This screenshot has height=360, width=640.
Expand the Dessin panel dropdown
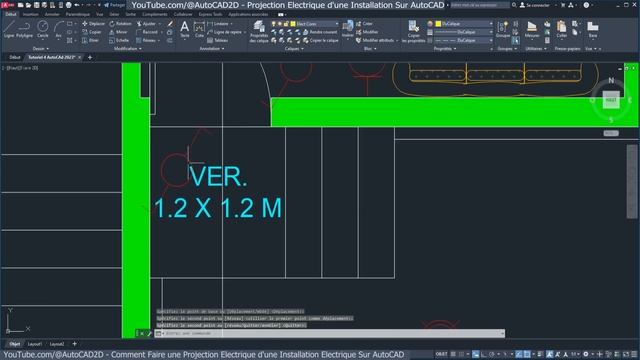tap(41, 49)
